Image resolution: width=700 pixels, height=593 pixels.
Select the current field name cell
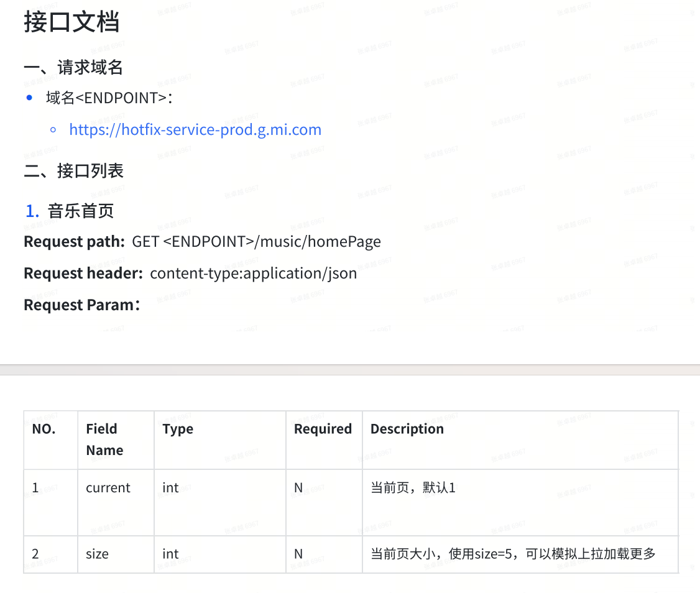coord(108,488)
